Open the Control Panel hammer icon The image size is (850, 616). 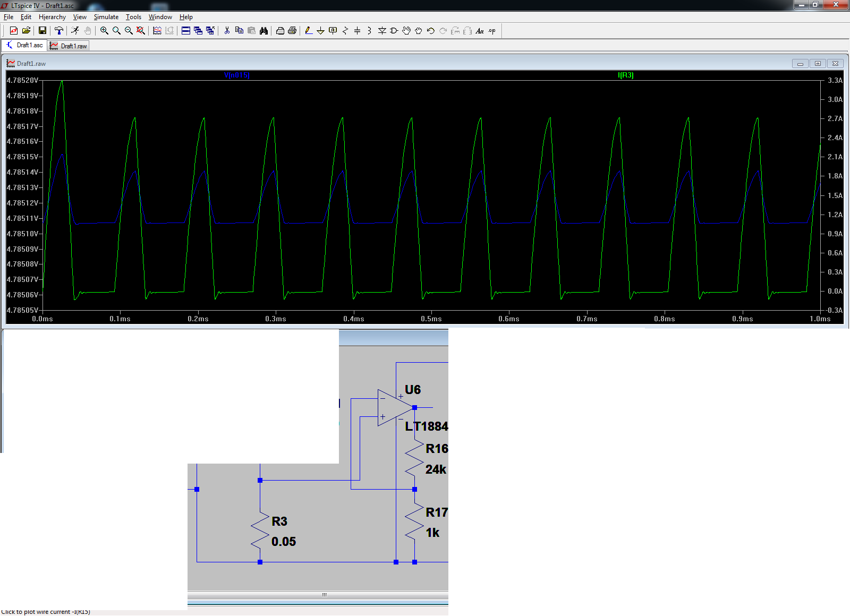point(59,31)
